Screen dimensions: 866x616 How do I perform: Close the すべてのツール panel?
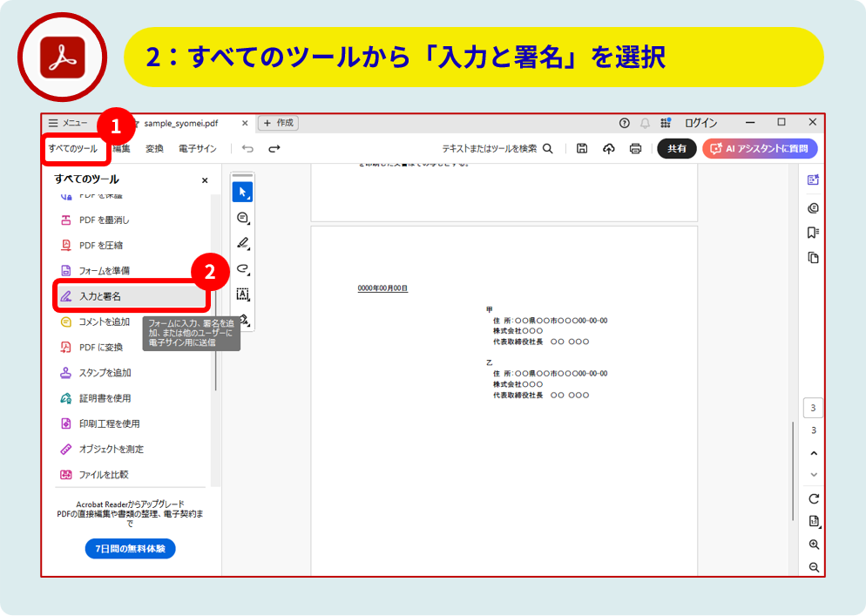tap(205, 180)
